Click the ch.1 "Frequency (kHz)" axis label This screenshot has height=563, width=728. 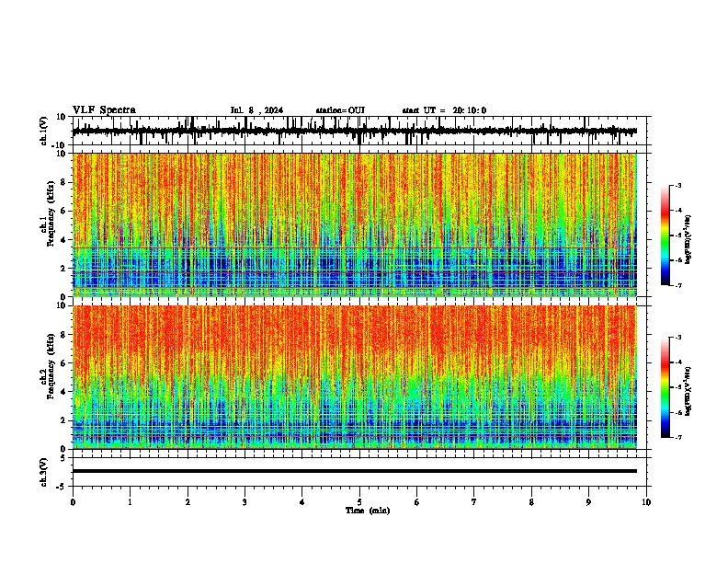[51, 213]
